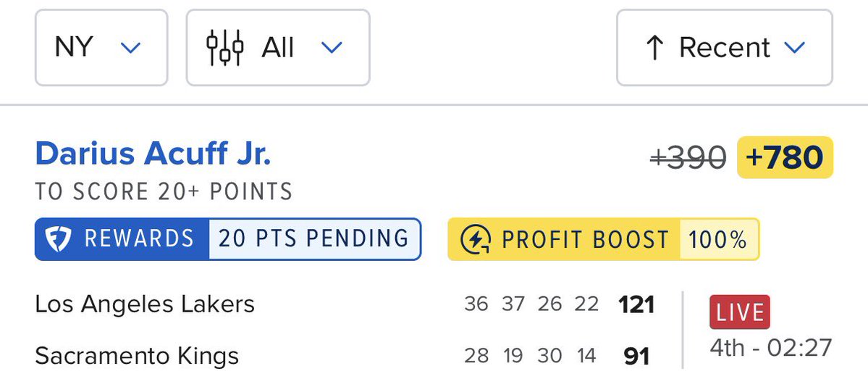The image size is (868, 387).
Task: Click the red LIVE indicator
Action: (740, 312)
